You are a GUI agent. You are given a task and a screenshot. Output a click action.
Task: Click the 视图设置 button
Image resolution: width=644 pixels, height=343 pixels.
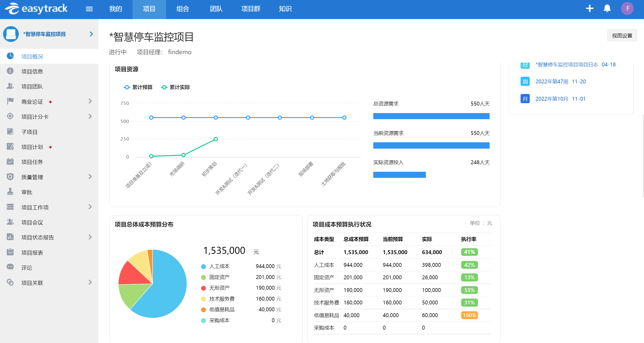[x=622, y=36]
